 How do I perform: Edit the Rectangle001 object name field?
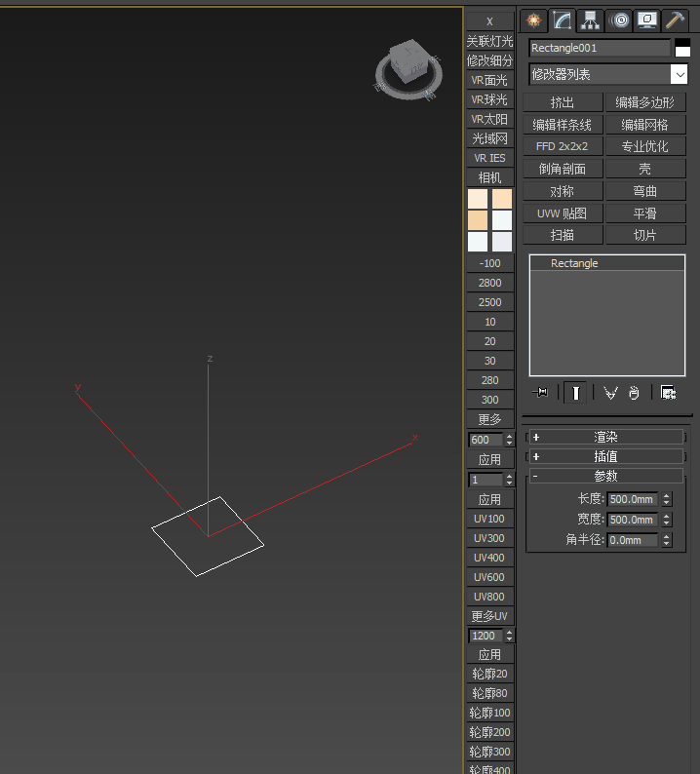pyautogui.click(x=600, y=48)
